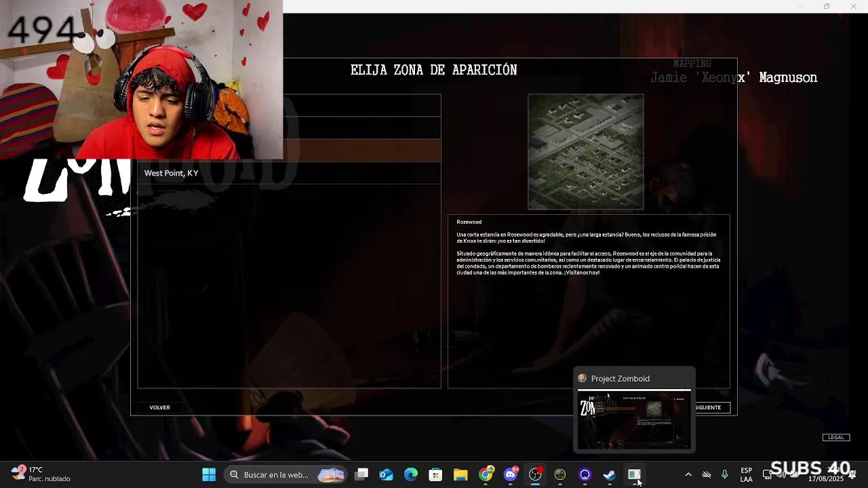Open Microsoft Store from the taskbar

[436, 474]
